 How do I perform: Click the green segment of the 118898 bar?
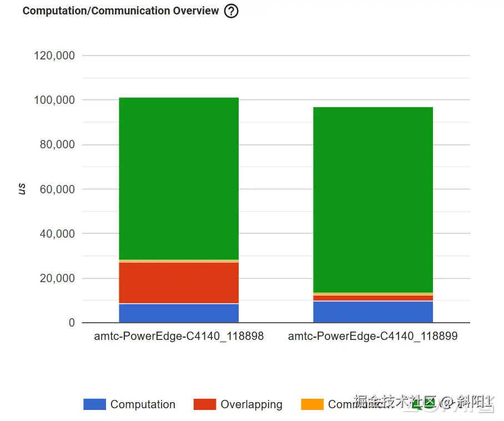(x=179, y=178)
